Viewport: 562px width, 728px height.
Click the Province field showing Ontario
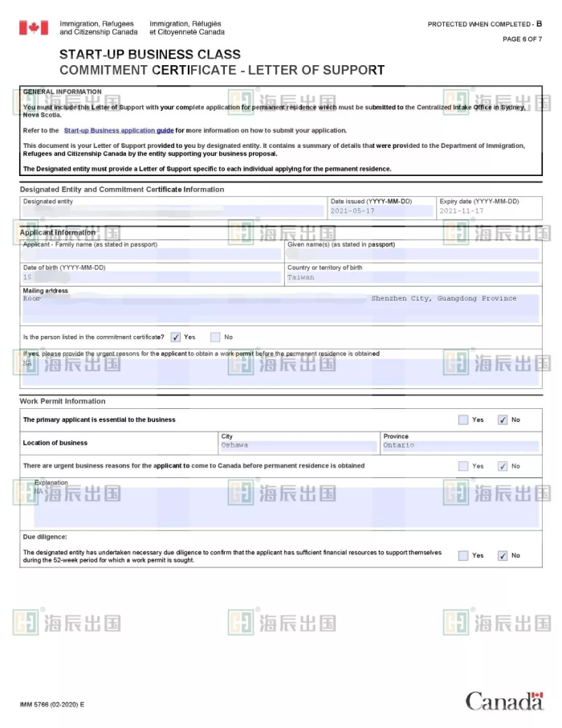pos(460,446)
